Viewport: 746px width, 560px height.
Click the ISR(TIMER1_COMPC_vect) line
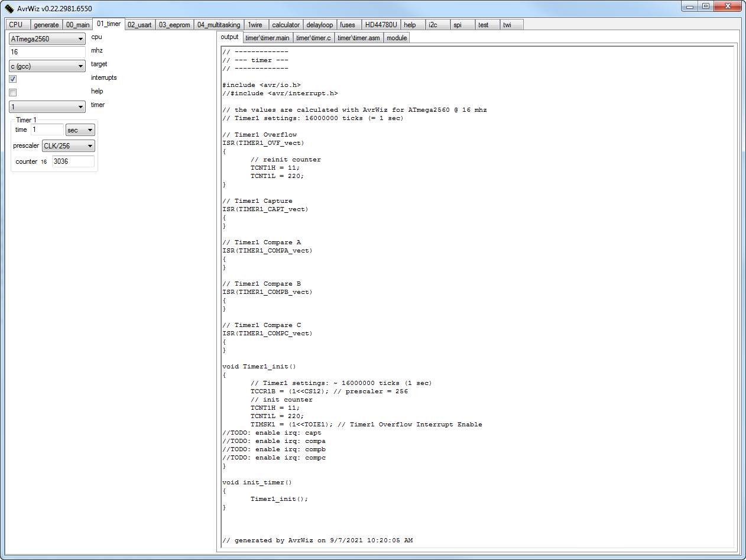coord(267,334)
